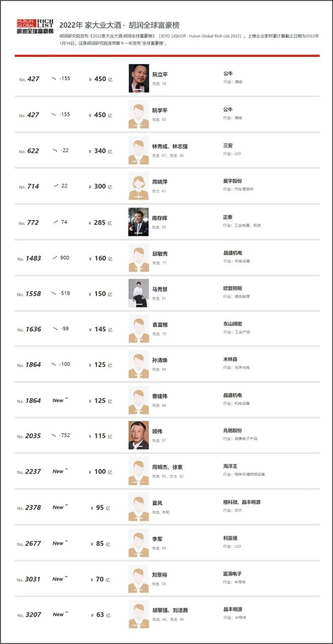Click the company name 欧普照明
The width and height of the screenshot is (333, 644).
[x=233, y=289]
